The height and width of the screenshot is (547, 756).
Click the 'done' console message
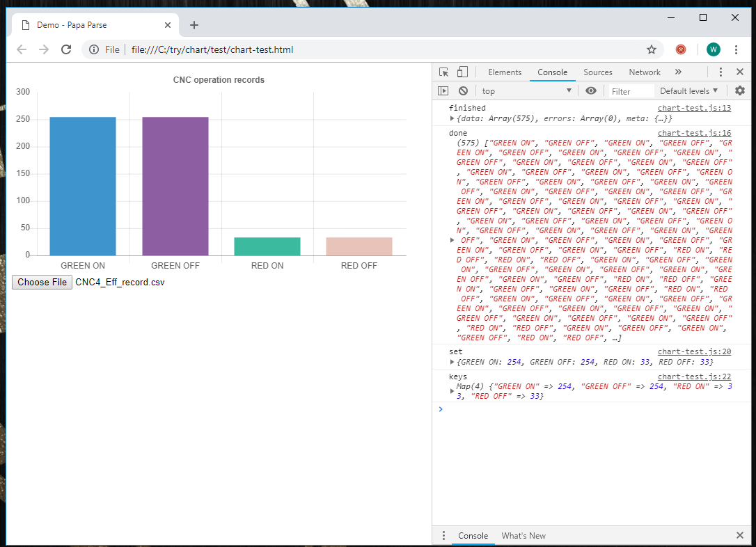[x=458, y=133]
